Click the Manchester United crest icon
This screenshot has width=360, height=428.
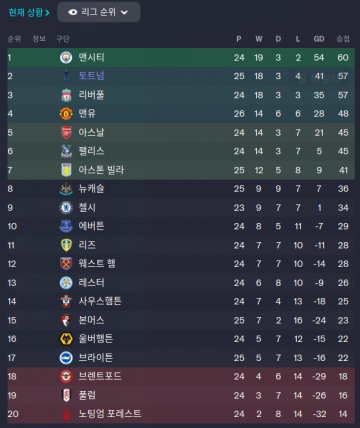(x=66, y=114)
